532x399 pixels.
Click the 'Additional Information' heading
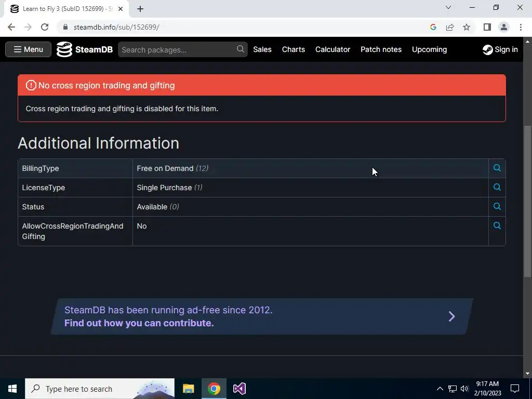98,143
